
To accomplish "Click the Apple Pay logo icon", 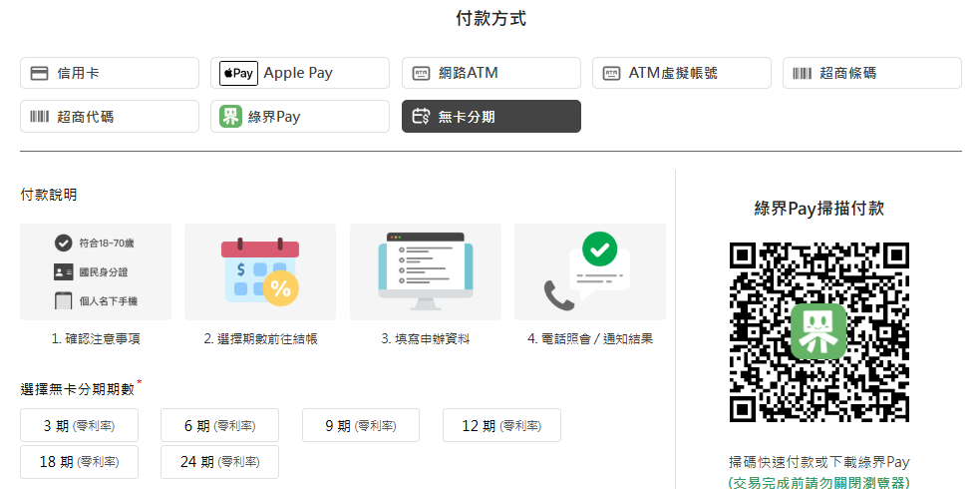I will (239, 73).
